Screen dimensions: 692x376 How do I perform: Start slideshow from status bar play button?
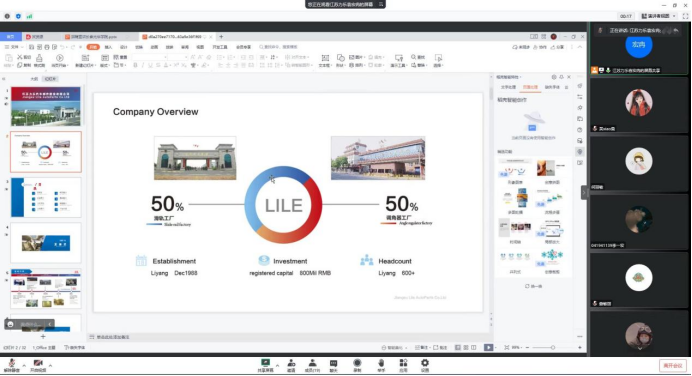488,348
